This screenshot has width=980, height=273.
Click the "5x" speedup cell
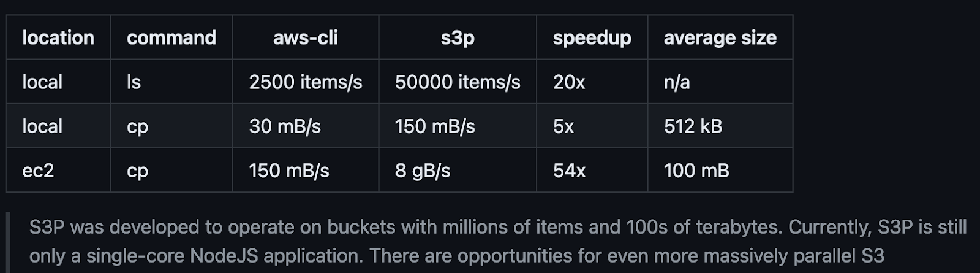pyautogui.click(x=563, y=126)
